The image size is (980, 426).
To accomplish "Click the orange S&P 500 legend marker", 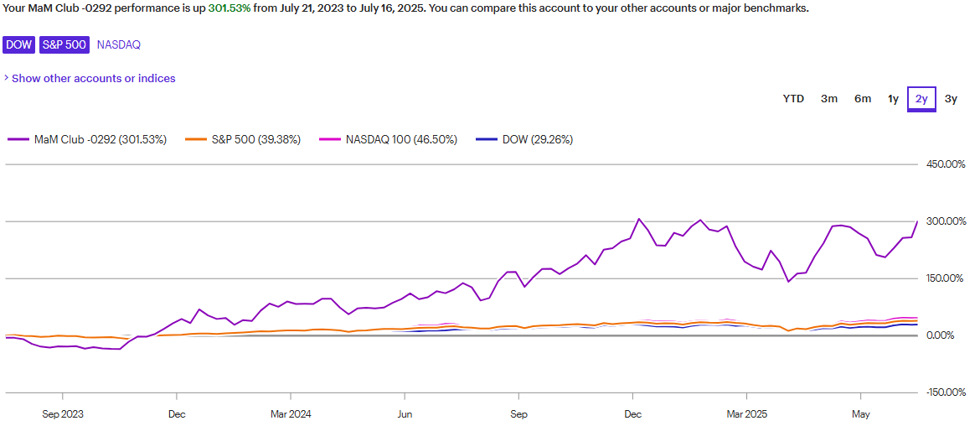I will click(196, 139).
